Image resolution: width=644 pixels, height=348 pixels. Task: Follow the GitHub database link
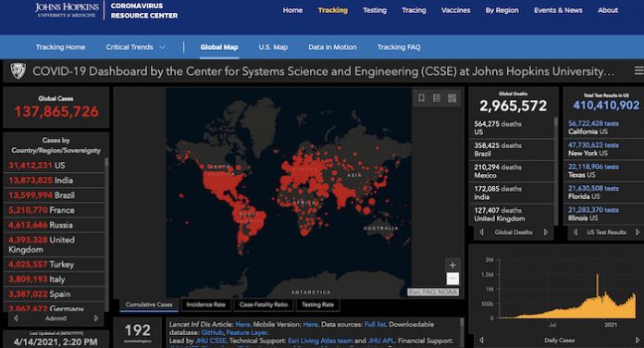tap(212, 332)
